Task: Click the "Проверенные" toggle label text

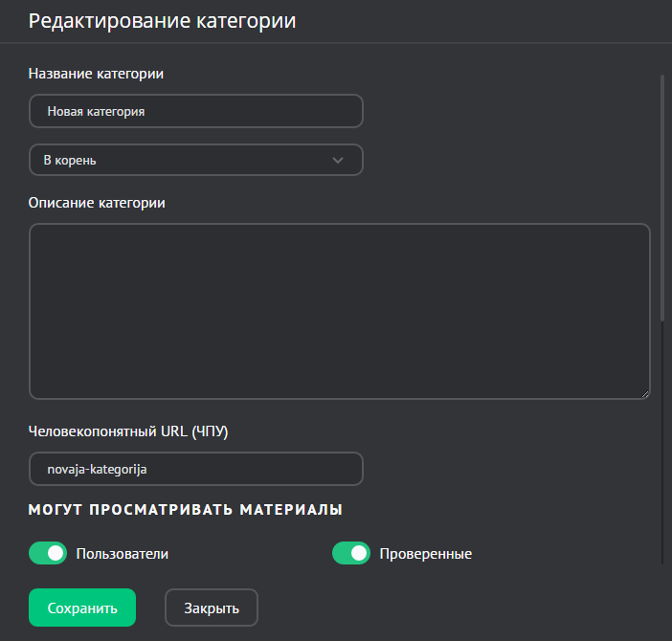Action: coord(425,553)
